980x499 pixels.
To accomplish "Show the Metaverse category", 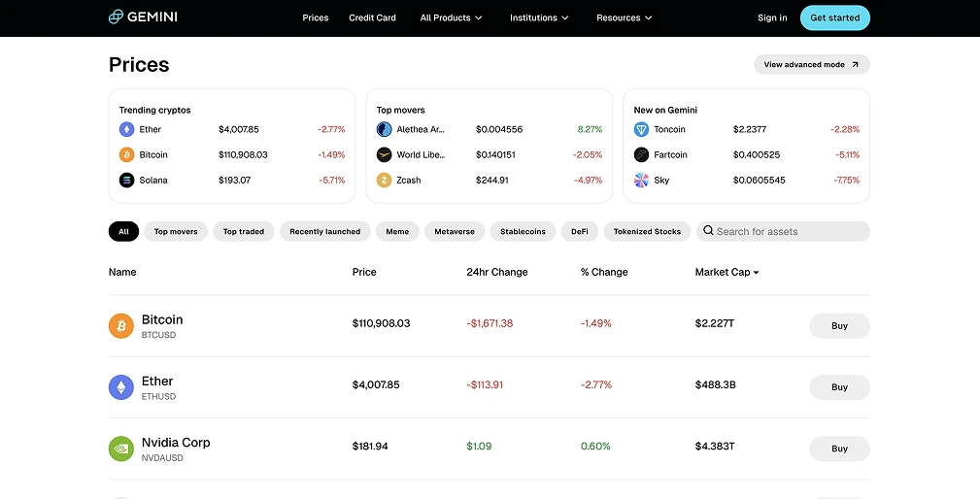I will [455, 231].
